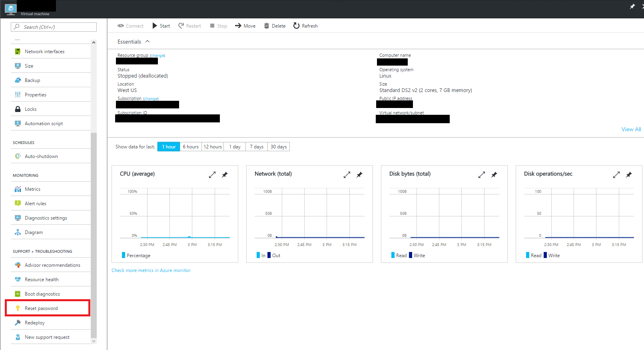Viewport: 644px width, 350px height.
Task: Click Restart in the toolbar
Action: [x=189, y=26]
